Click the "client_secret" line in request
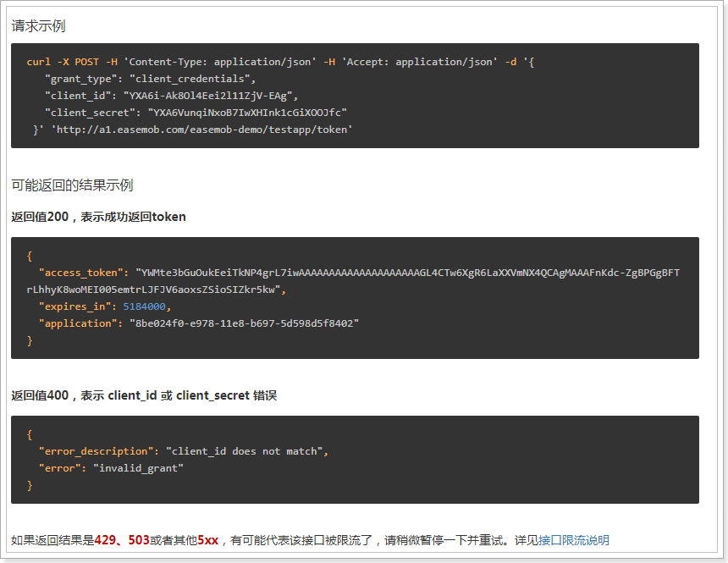This screenshot has height=563, width=728. tap(196, 113)
